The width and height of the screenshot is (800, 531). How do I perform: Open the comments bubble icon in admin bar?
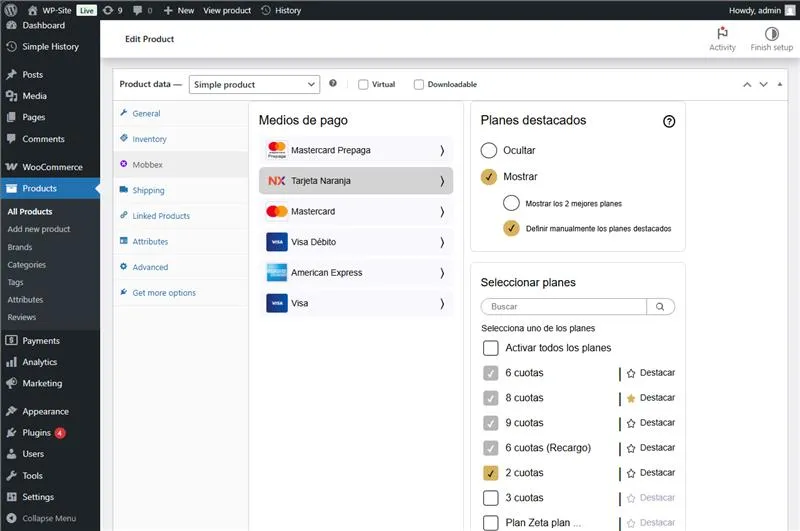(x=138, y=10)
